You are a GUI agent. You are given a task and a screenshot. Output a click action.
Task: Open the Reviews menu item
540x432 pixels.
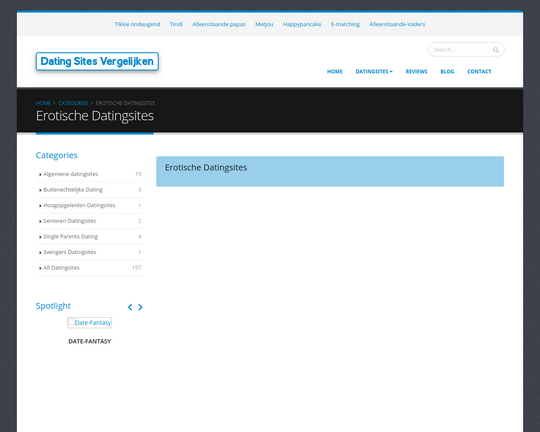click(416, 72)
